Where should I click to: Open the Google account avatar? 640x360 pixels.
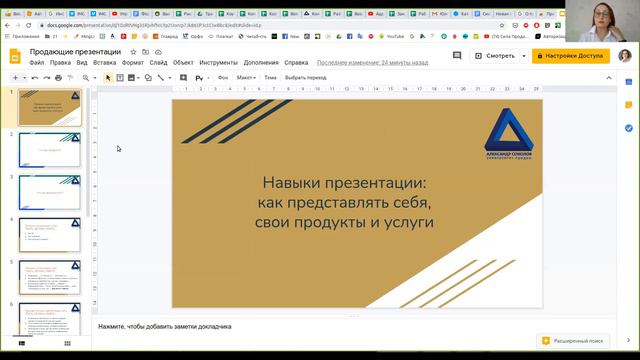pyautogui.click(x=624, y=56)
